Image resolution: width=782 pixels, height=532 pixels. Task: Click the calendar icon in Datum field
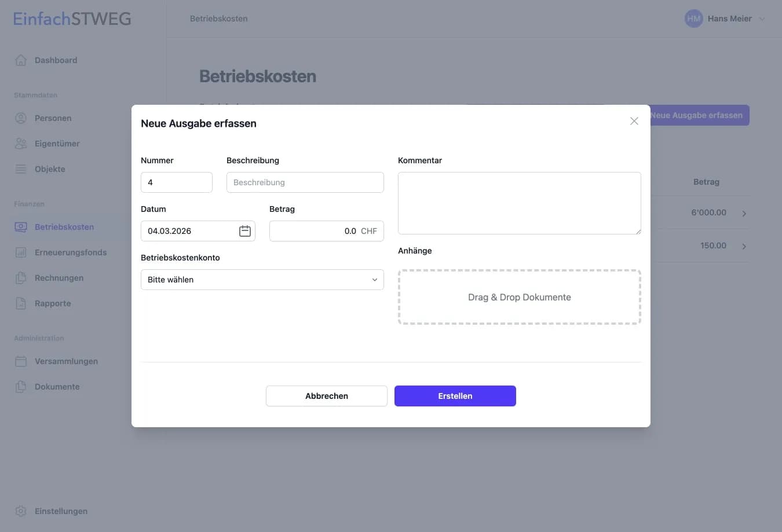tap(245, 231)
